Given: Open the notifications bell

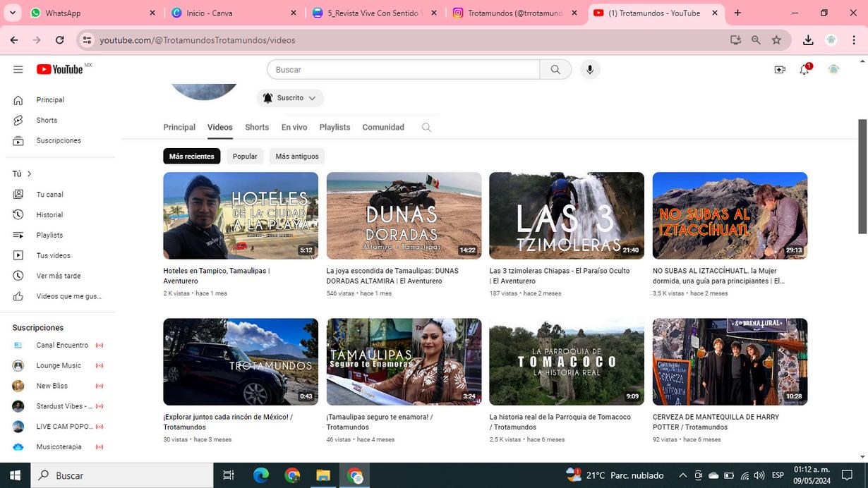Looking at the screenshot, I should click(804, 69).
